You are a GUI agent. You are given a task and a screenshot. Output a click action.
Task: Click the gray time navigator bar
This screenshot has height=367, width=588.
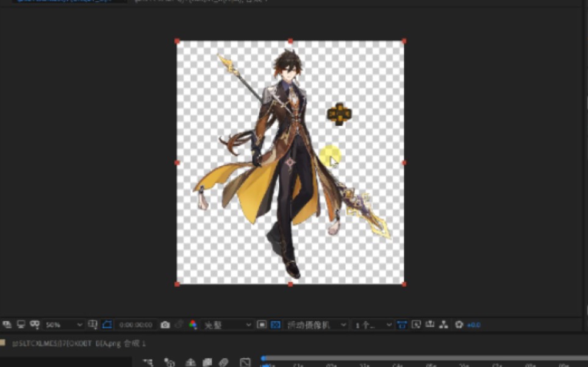click(426, 358)
